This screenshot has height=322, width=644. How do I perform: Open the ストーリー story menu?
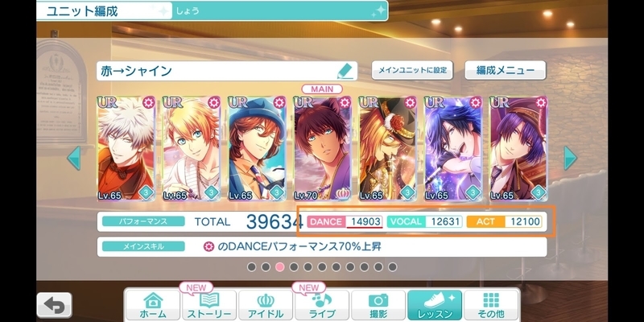tap(209, 305)
